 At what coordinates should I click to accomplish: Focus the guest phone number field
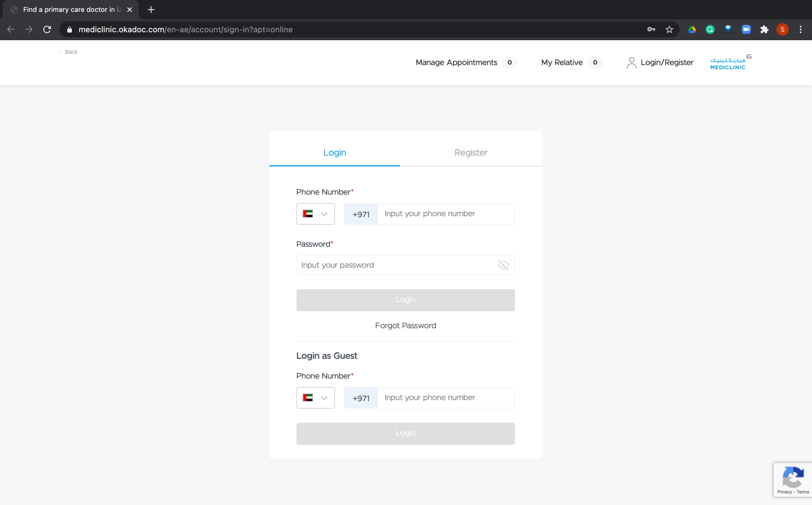tap(446, 398)
